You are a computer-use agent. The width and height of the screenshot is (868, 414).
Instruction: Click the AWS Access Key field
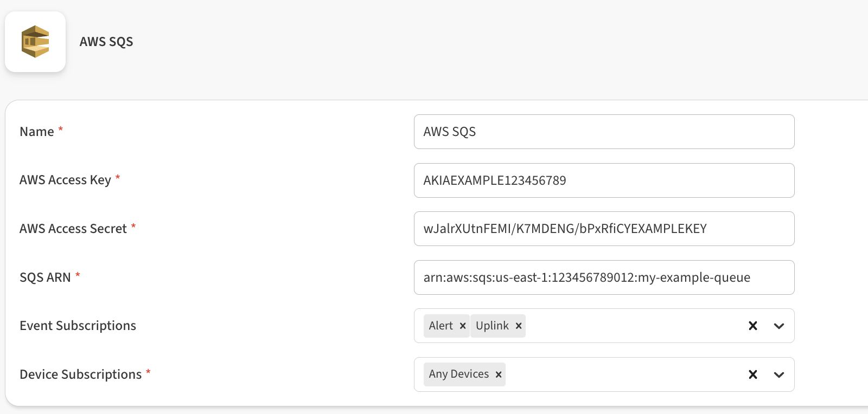pos(604,180)
